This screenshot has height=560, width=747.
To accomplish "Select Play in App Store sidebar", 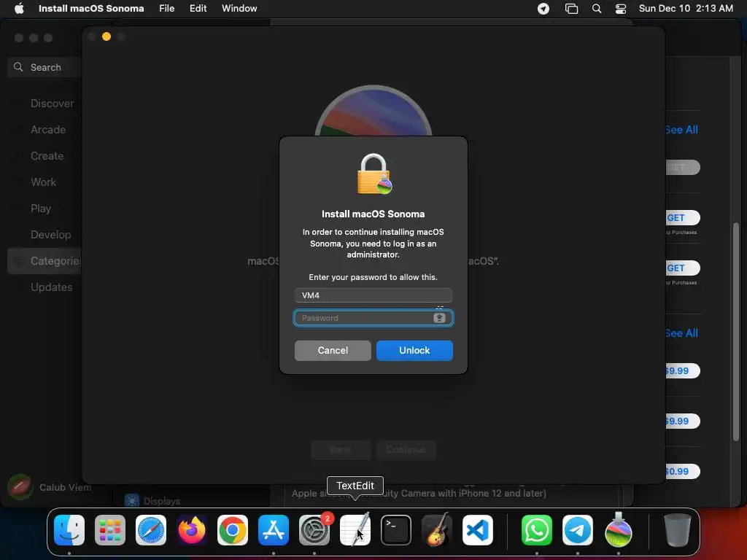I will point(41,208).
